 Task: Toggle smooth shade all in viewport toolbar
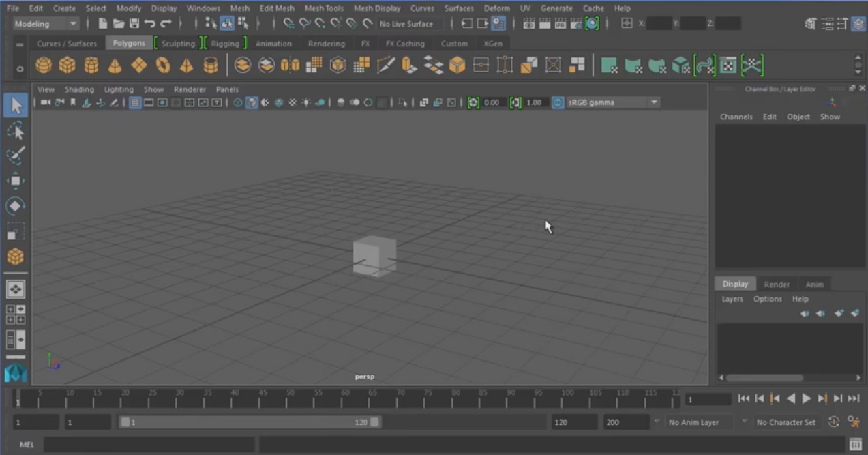(252, 102)
